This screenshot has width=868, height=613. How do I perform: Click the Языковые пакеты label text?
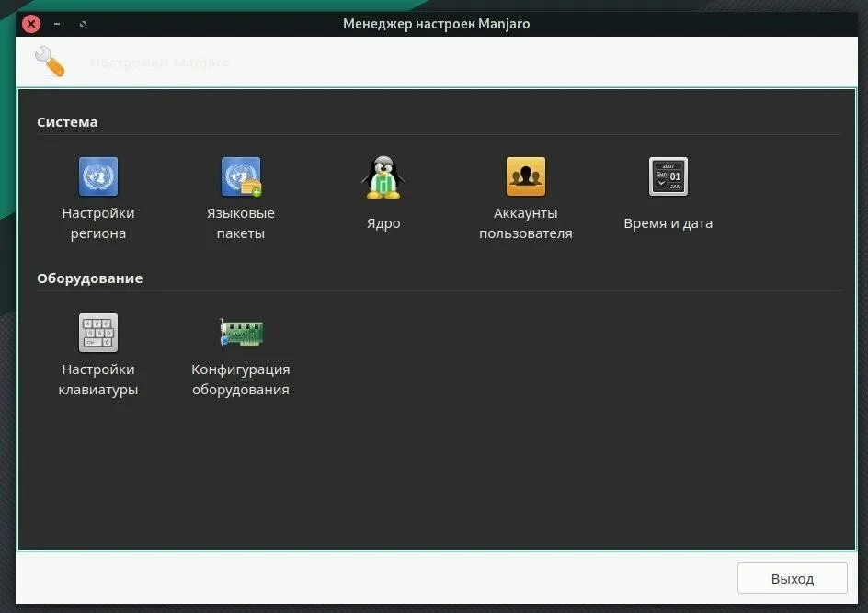[241, 223]
